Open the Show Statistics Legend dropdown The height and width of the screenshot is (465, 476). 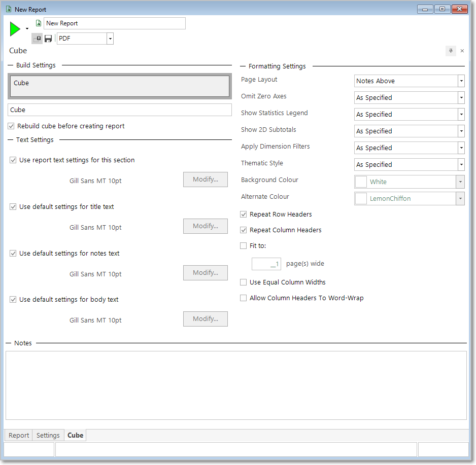[410, 115]
